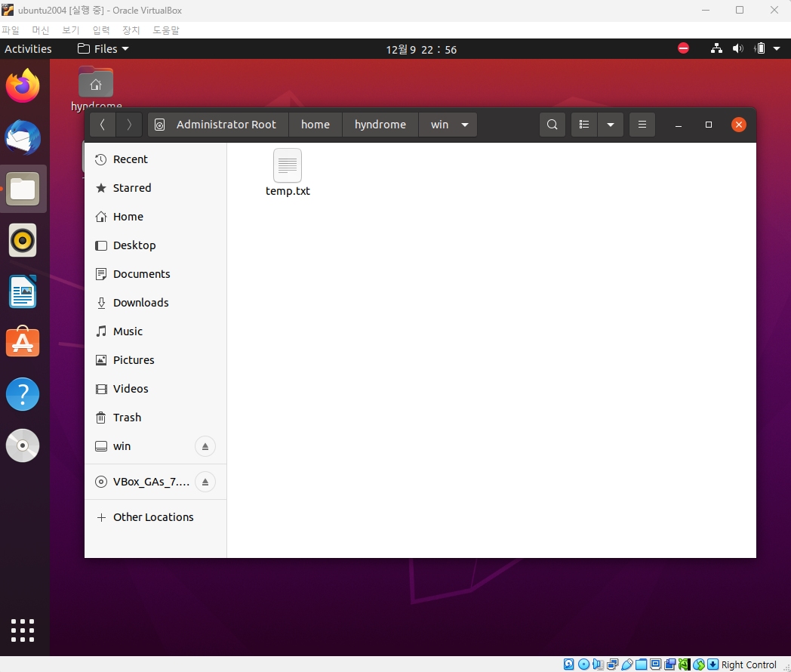Open VirtualBox 장치 menu
The width and height of the screenshot is (791, 672).
point(131,30)
